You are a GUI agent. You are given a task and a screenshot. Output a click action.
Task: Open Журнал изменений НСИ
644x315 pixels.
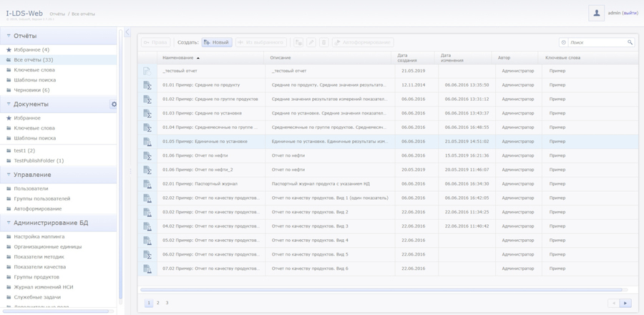coord(44,287)
